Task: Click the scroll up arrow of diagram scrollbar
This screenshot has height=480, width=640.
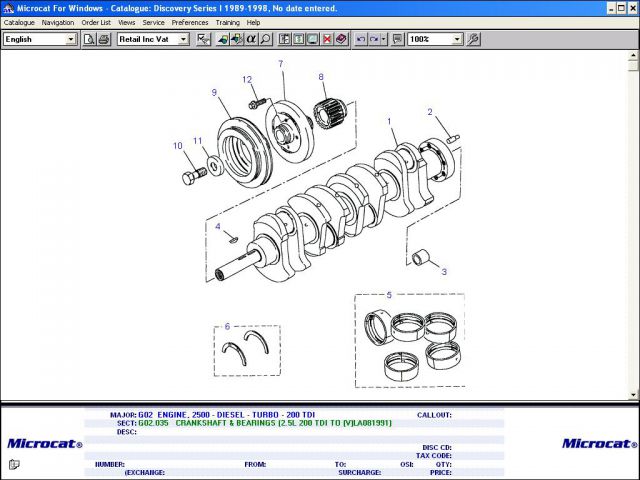Action: pyautogui.click(x=633, y=55)
